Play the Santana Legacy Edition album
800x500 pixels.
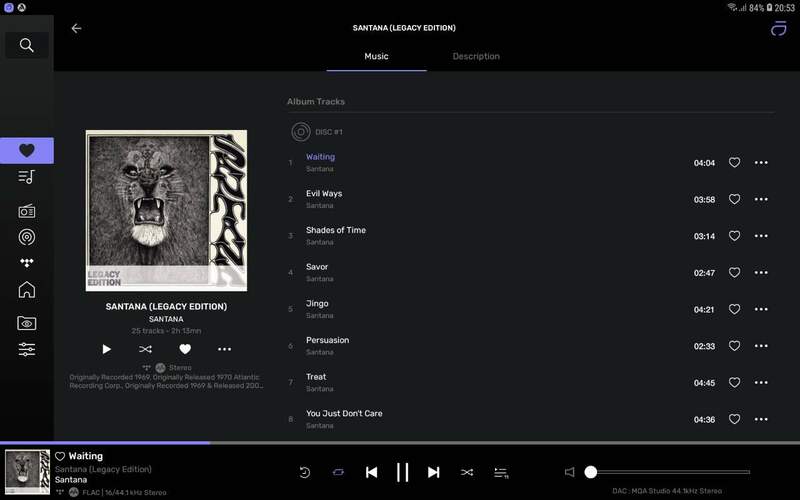tap(106, 349)
